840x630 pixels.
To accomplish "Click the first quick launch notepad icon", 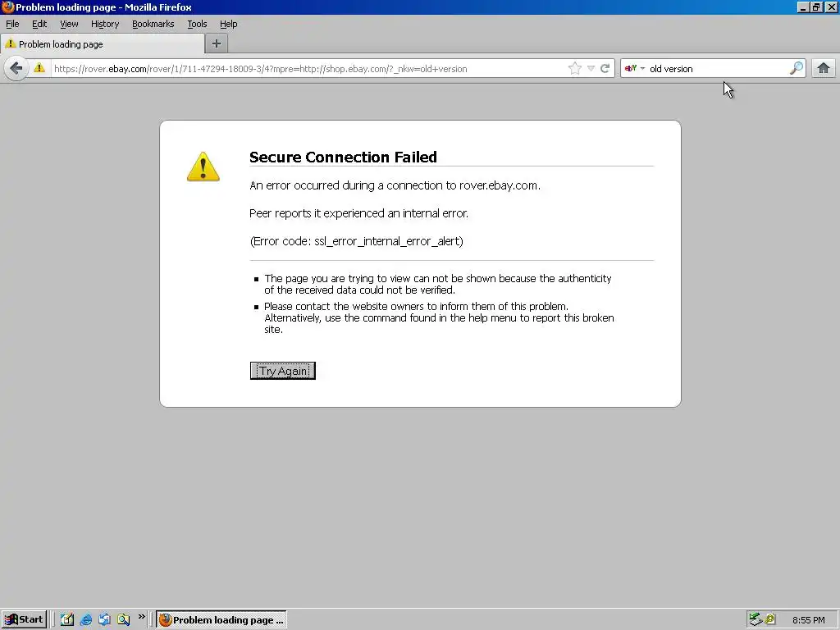I will click(x=67, y=620).
